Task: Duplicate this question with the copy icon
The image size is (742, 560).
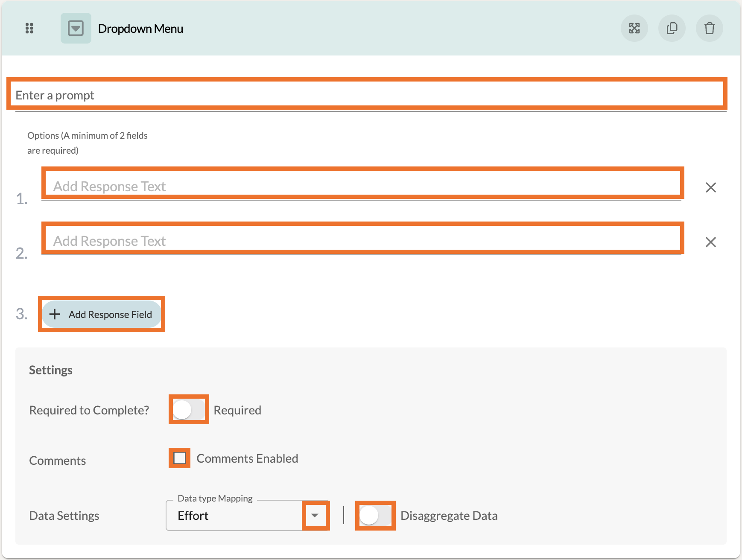Action: 672,28
